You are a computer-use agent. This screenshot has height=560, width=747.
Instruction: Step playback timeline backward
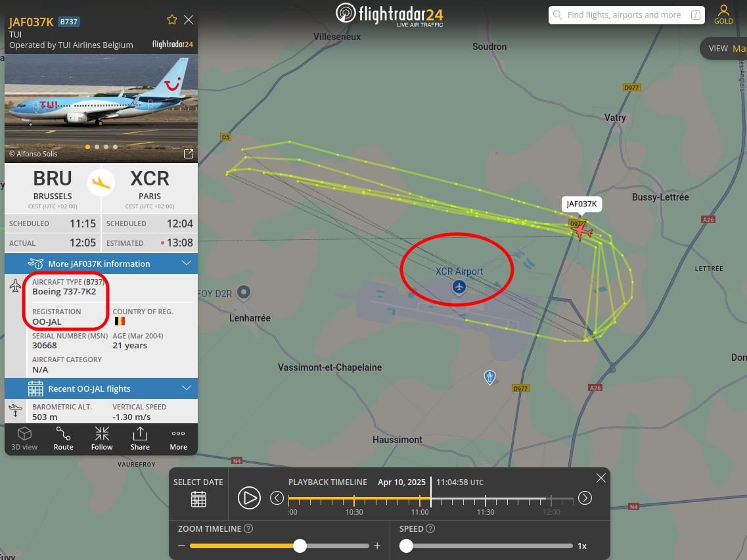[x=277, y=498]
